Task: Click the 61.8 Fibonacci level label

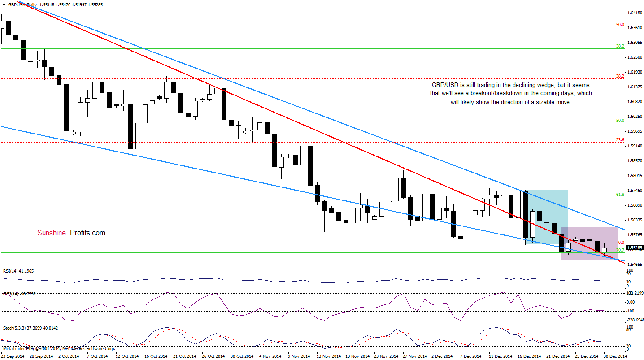Action: click(x=620, y=195)
